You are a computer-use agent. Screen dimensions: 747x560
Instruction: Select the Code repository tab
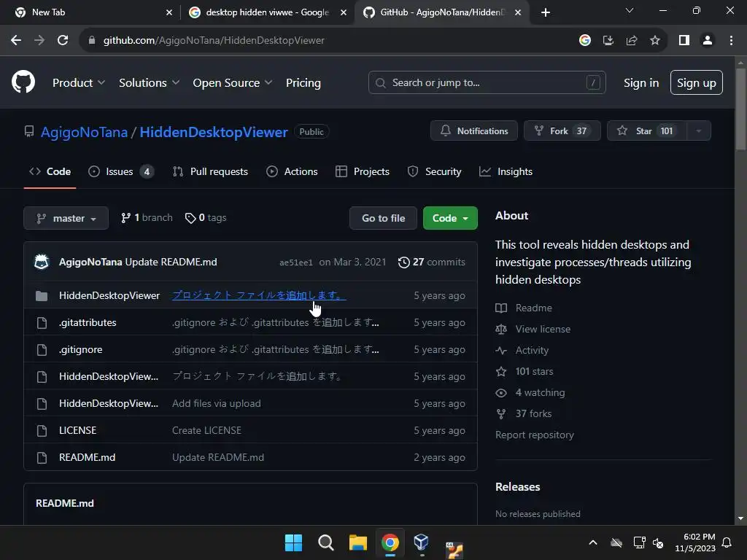tap(50, 172)
